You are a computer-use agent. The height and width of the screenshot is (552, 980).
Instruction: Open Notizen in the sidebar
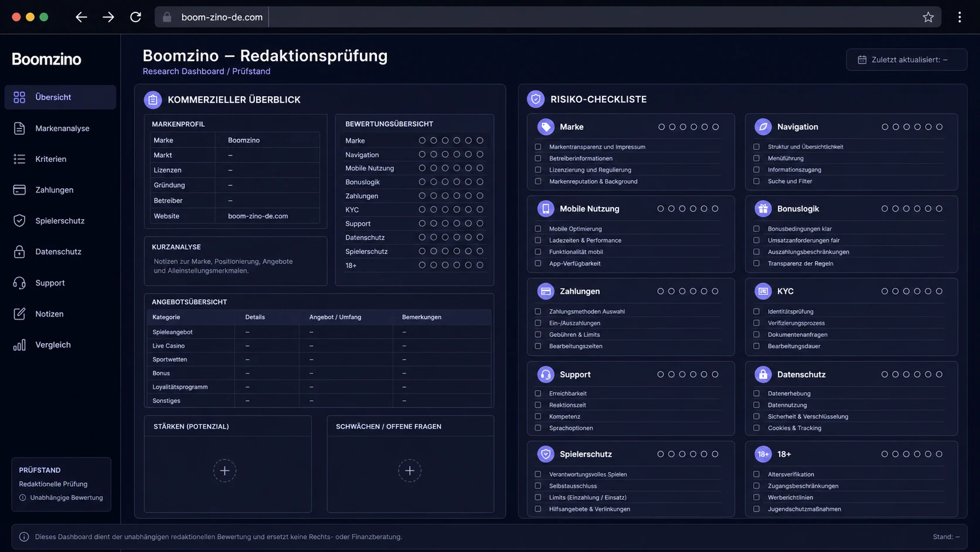coord(60,314)
